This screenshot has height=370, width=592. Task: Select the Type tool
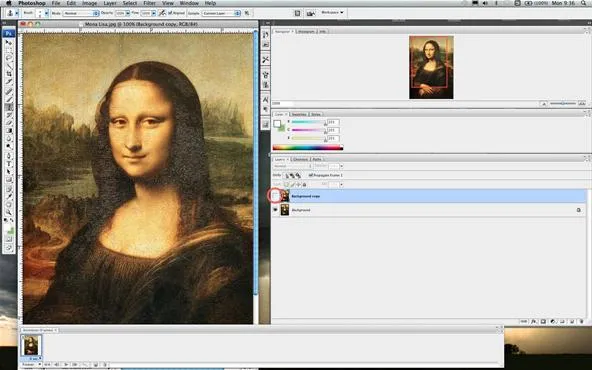pos(9,164)
